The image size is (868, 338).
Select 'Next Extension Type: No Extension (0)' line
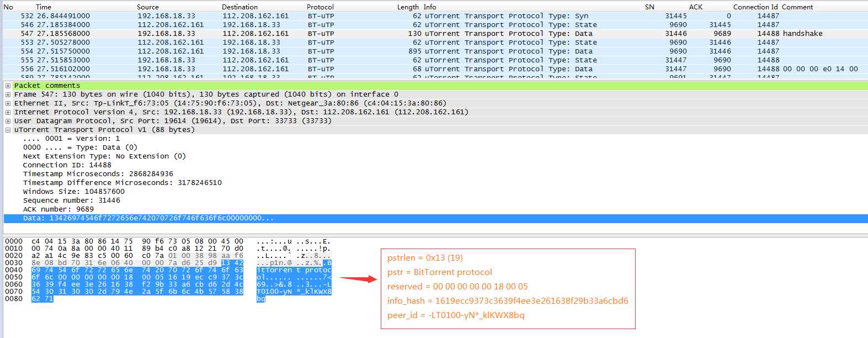tap(104, 156)
